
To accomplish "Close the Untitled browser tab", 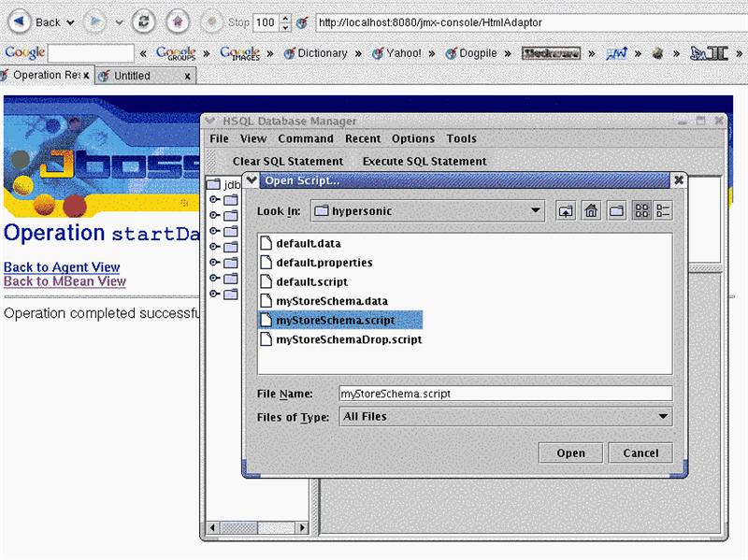I will (x=187, y=76).
